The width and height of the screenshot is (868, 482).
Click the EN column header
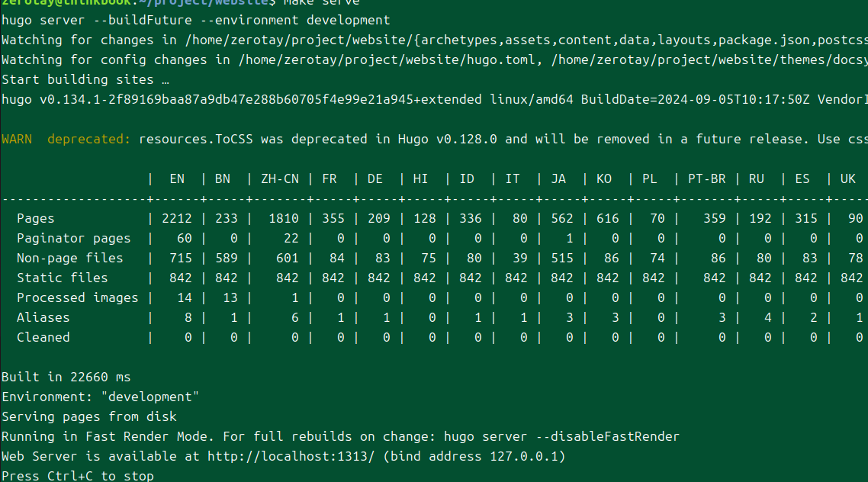click(x=177, y=178)
